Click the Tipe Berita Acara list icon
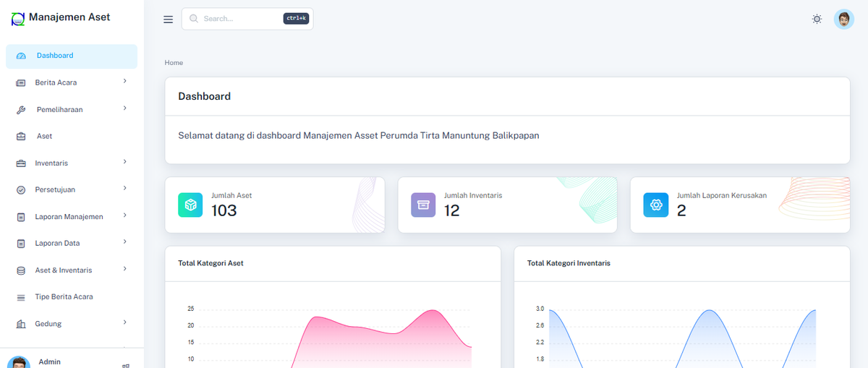The image size is (868, 368). point(21,297)
